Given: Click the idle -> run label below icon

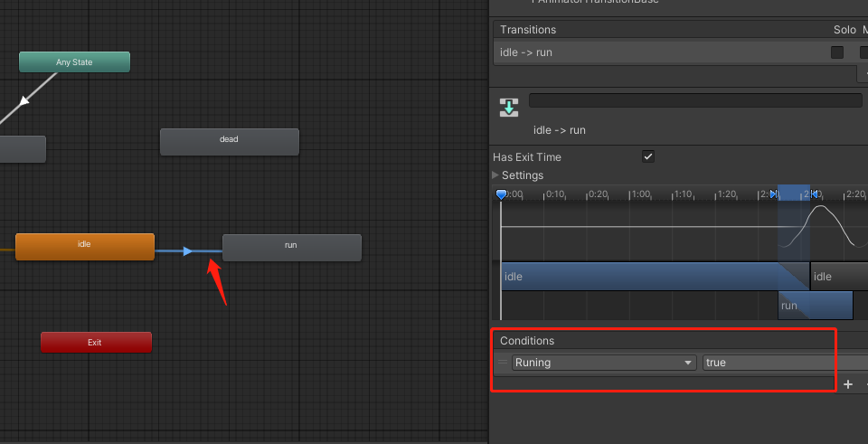Looking at the screenshot, I should click(559, 130).
